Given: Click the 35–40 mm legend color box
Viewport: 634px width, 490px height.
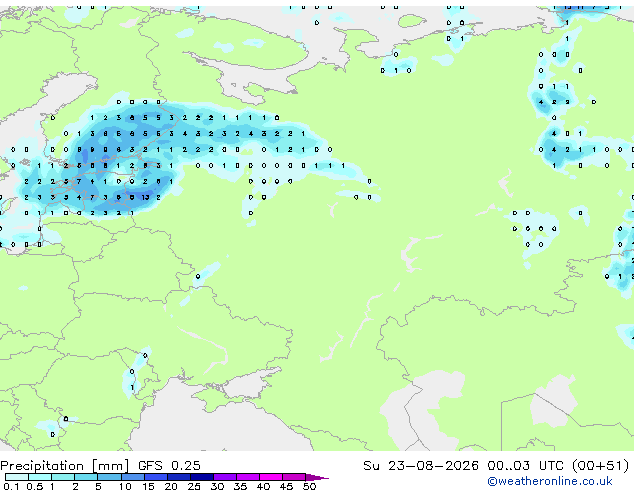Looking at the screenshot, I should point(248,477).
